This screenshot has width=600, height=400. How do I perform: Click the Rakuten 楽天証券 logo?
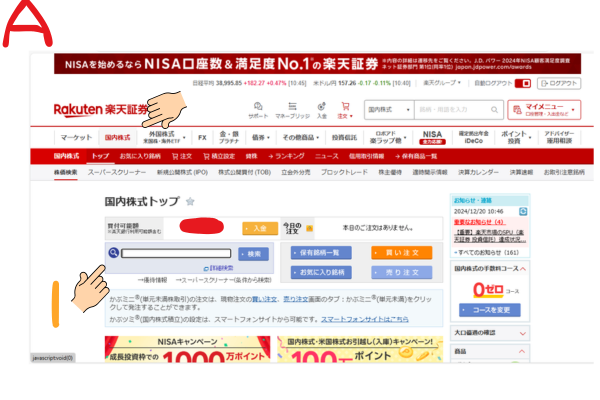[100, 109]
